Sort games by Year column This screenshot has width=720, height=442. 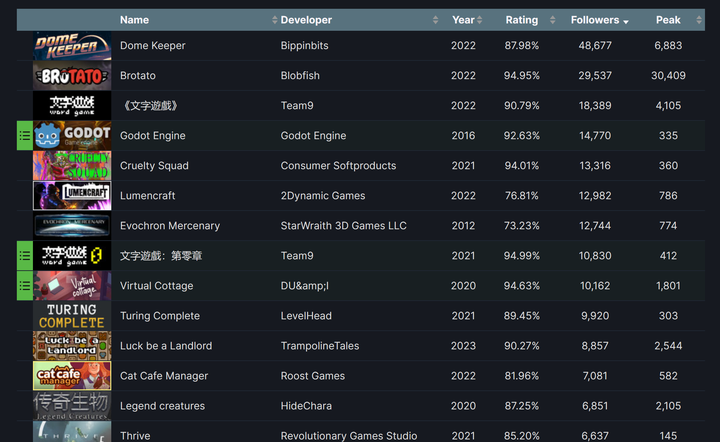pyautogui.click(x=463, y=20)
